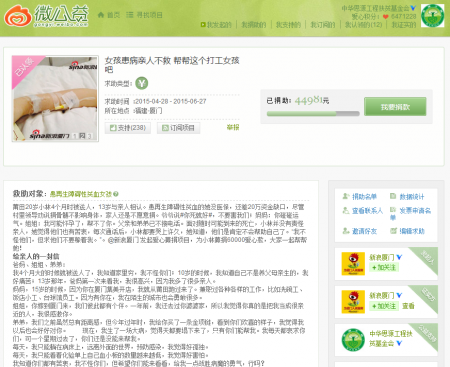Click the donation progress bar

(313, 114)
